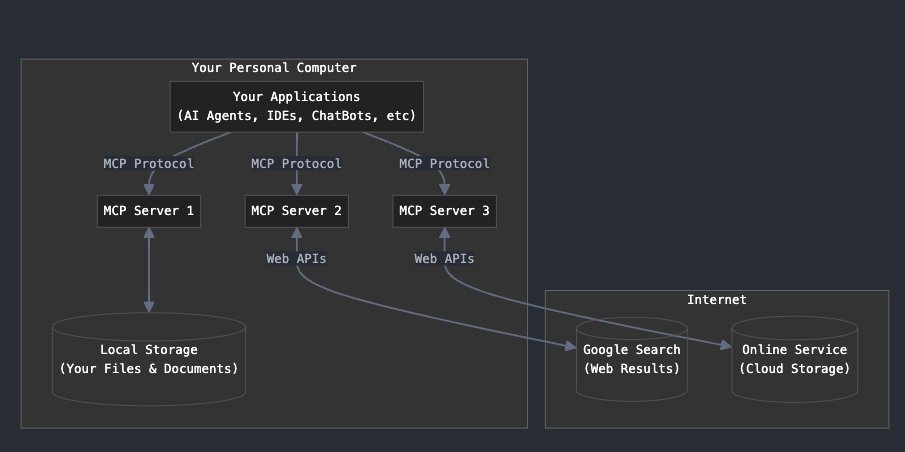Image resolution: width=905 pixels, height=452 pixels.
Task: Select the MCP Server 3 box
Action: pyautogui.click(x=444, y=211)
